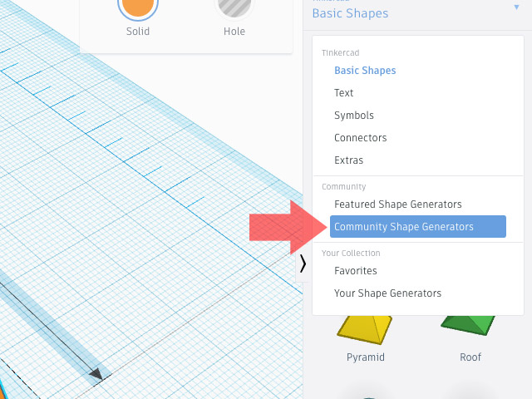Click the Pyramid text label
The height and width of the screenshot is (399, 532).
tap(366, 357)
